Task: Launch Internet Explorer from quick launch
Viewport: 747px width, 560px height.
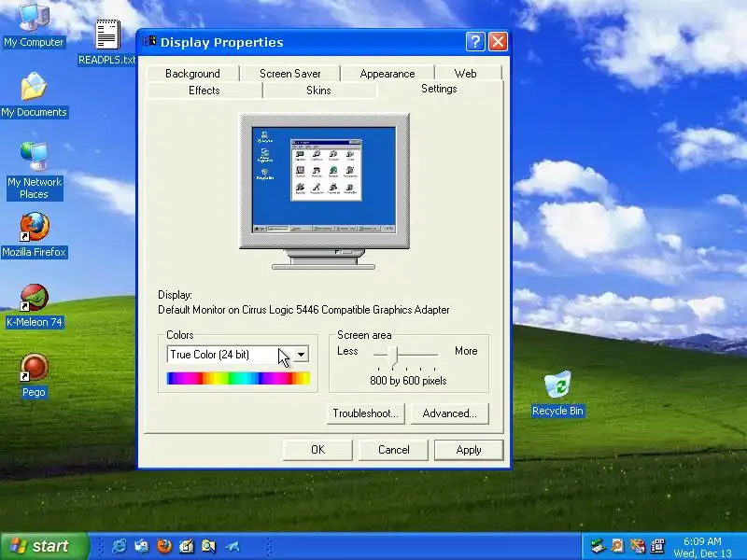Action: (120, 546)
